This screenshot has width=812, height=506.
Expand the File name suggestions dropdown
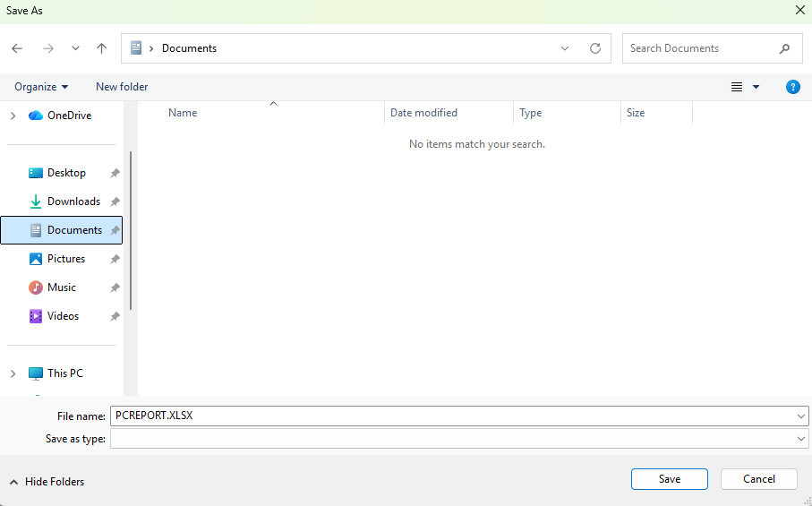click(800, 416)
